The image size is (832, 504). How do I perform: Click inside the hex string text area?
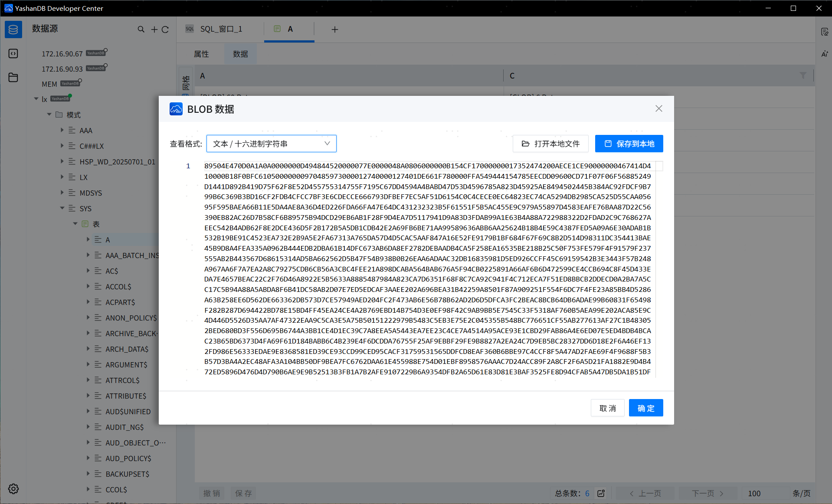click(x=427, y=269)
